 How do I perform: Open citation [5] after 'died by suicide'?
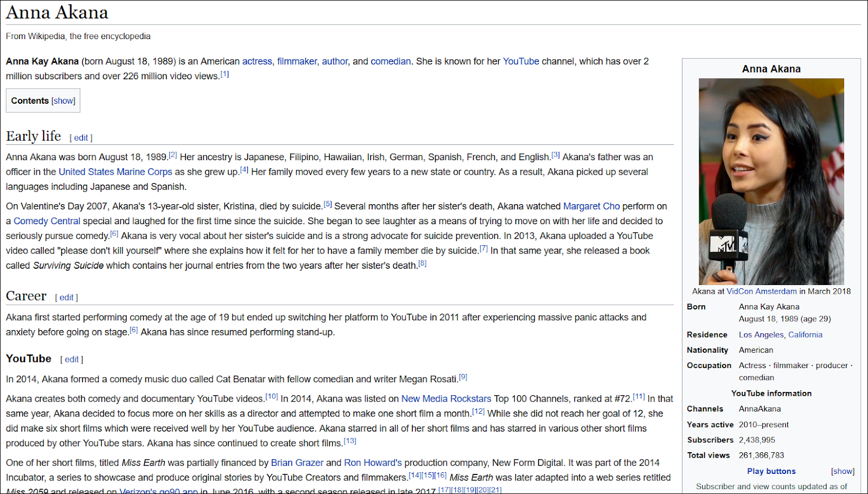click(x=328, y=204)
